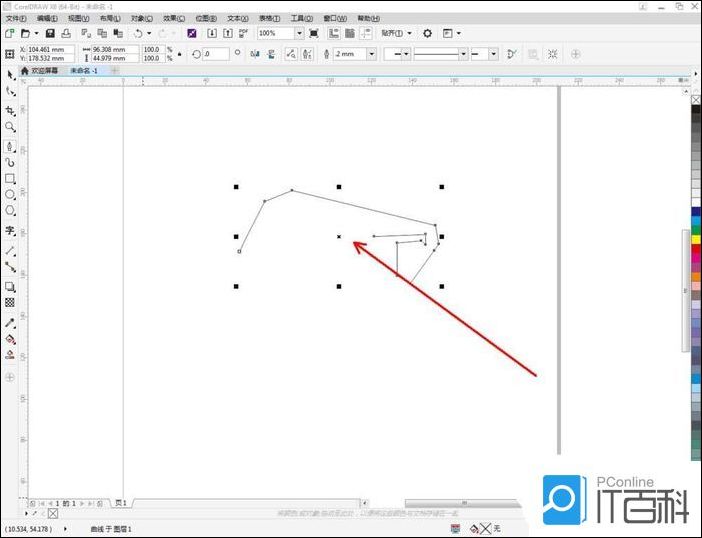
Task: Click the Copy icon in toolbar
Action: [102, 33]
